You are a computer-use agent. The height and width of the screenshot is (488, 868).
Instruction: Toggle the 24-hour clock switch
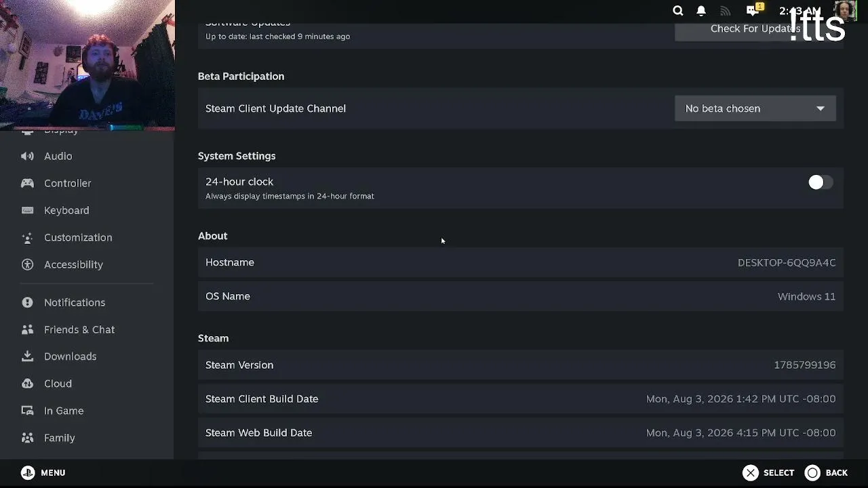(x=820, y=182)
